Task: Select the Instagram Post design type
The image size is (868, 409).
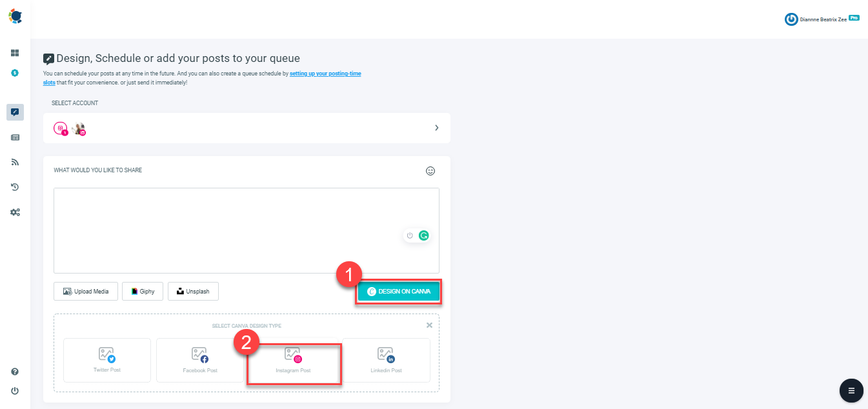Action: 294,360
